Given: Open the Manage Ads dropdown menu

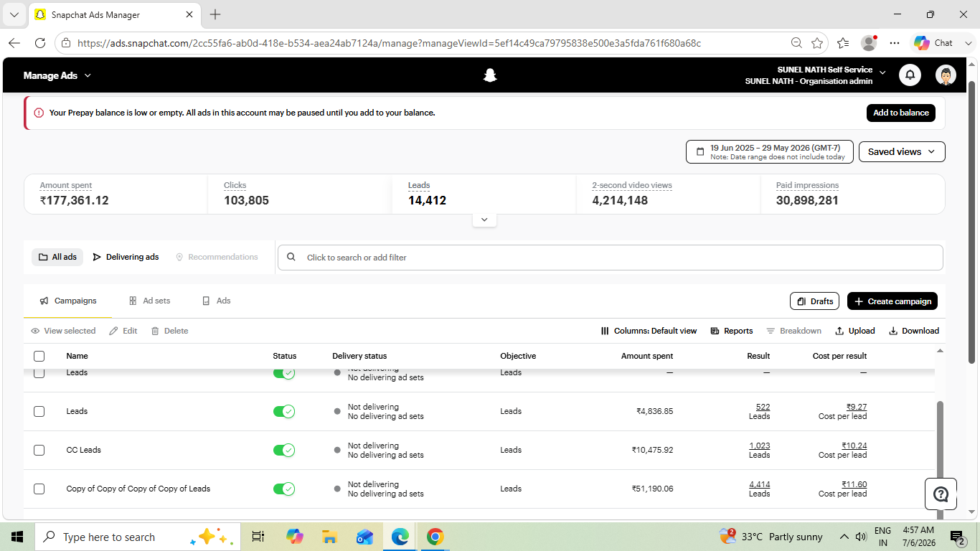Looking at the screenshot, I should tap(57, 75).
